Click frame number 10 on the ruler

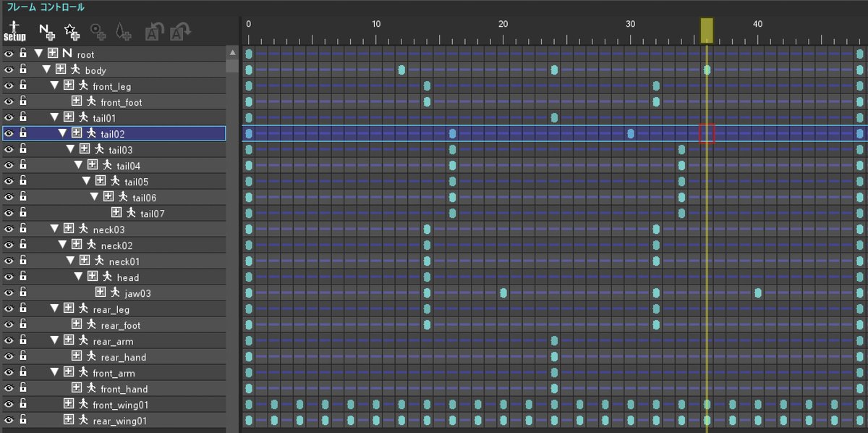pos(376,24)
